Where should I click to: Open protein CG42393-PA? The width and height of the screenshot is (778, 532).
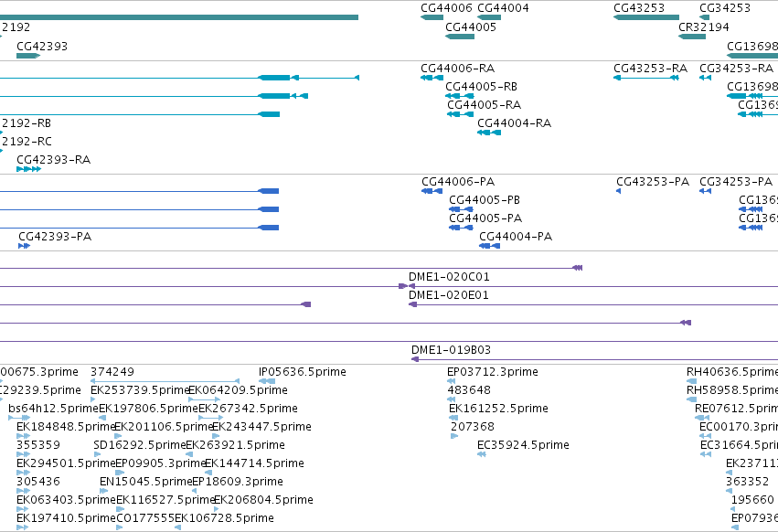pos(55,237)
